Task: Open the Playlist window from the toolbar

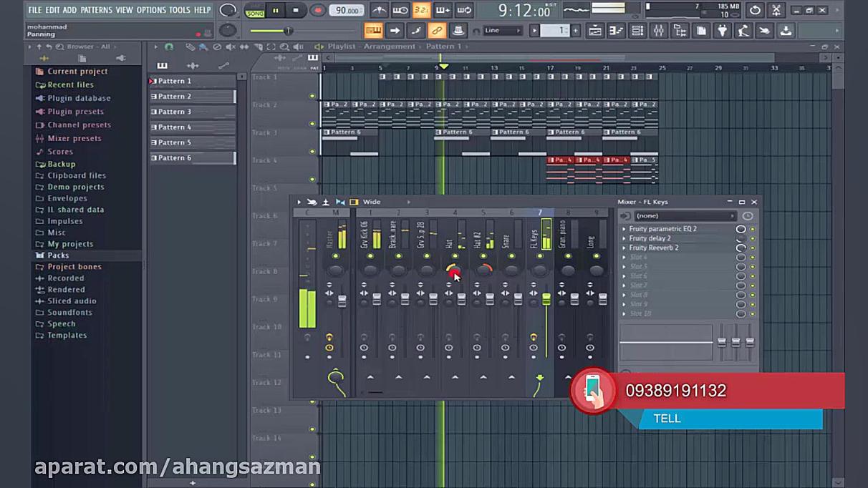Action: (x=595, y=31)
